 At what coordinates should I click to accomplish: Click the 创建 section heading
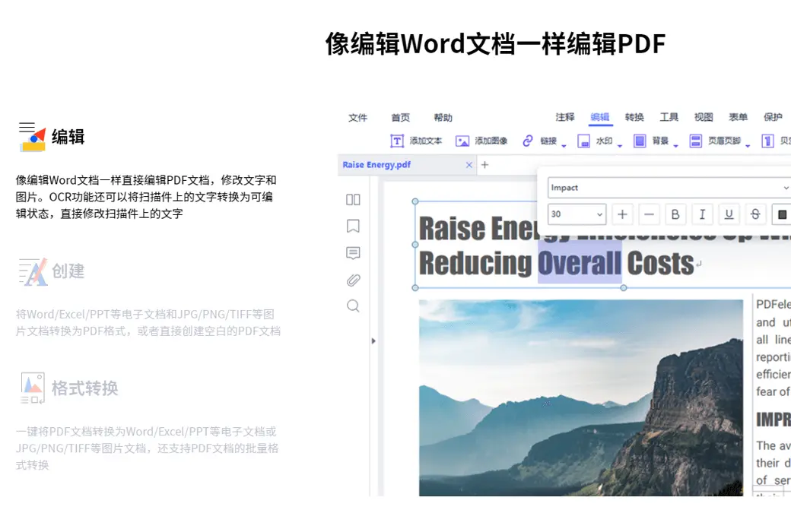[x=68, y=271]
